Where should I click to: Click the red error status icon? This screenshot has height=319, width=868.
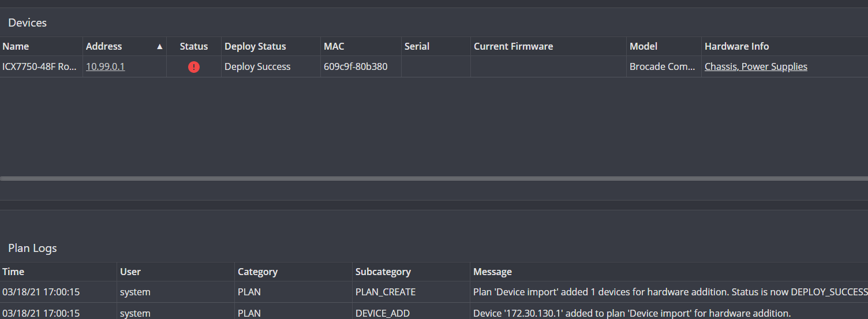[194, 67]
